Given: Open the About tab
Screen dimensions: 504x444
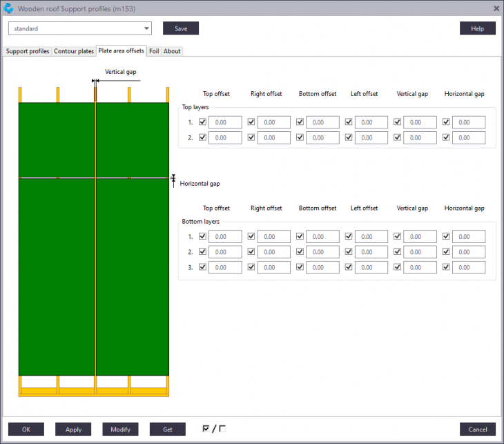Looking at the screenshot, I should (172, 51).
